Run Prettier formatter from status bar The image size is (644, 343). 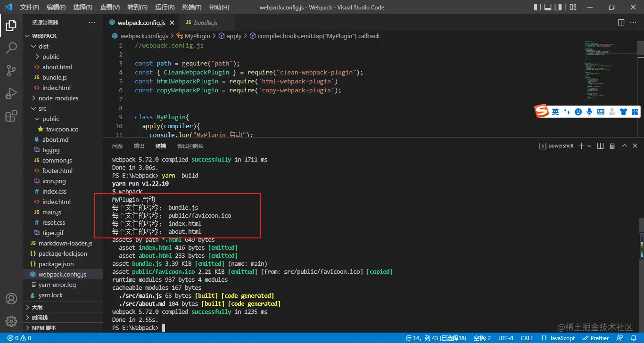coord(596,338)
